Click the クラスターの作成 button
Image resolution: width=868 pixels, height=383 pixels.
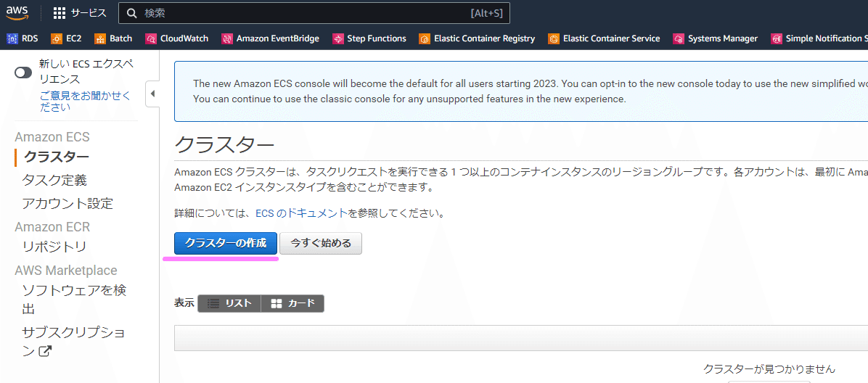[225, 243]
